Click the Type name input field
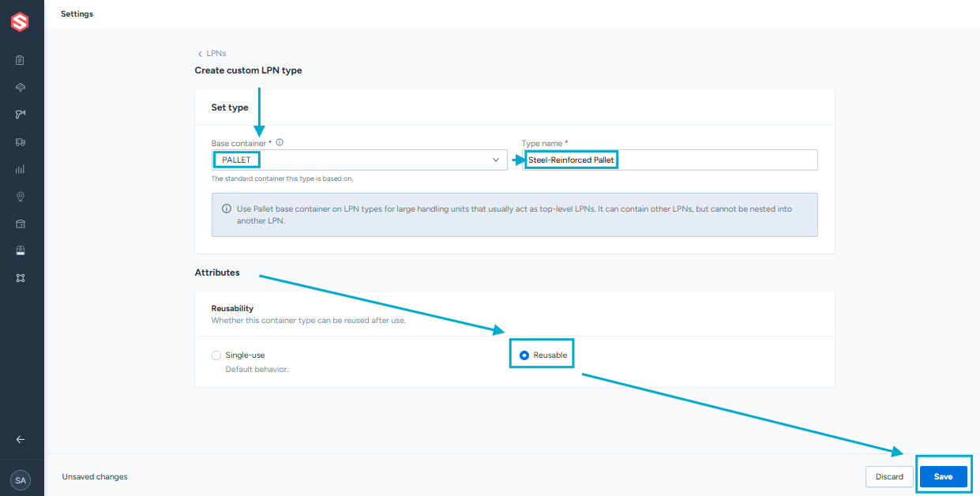This screenshot has height=496, width=980. pos(670,160)
